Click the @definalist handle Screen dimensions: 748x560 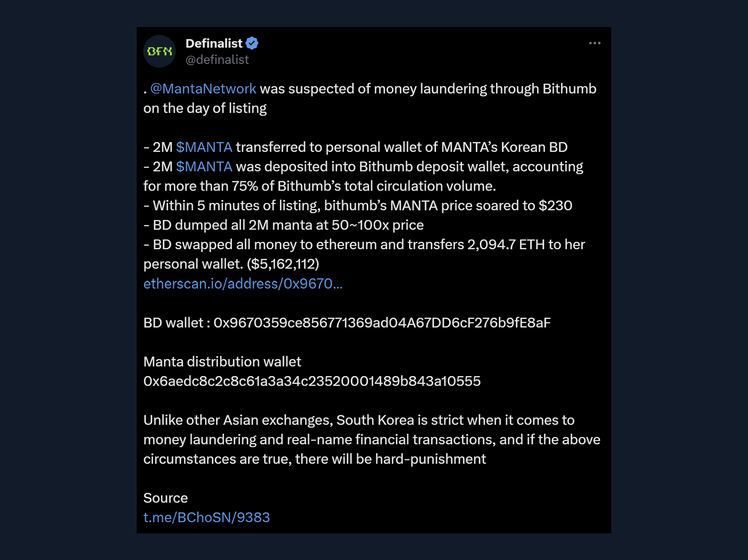(217, 59)
